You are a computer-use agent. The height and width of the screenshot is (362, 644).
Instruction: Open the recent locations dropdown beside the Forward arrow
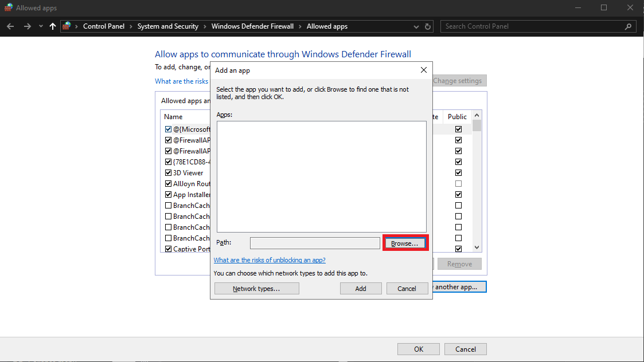point(40,26)
